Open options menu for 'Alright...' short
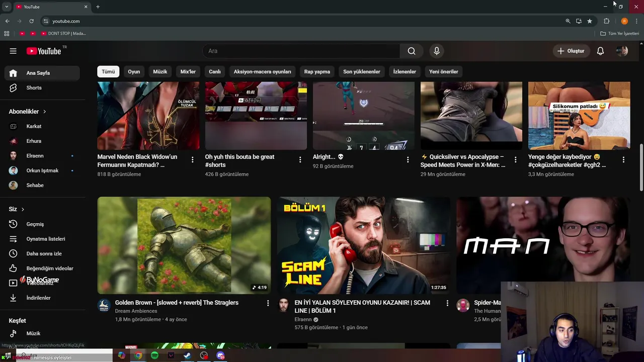 coord(408,160)
